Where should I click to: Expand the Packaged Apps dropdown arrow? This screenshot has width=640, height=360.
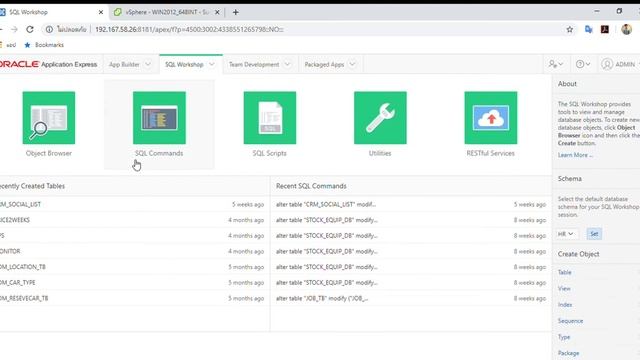tap(352, 64)
